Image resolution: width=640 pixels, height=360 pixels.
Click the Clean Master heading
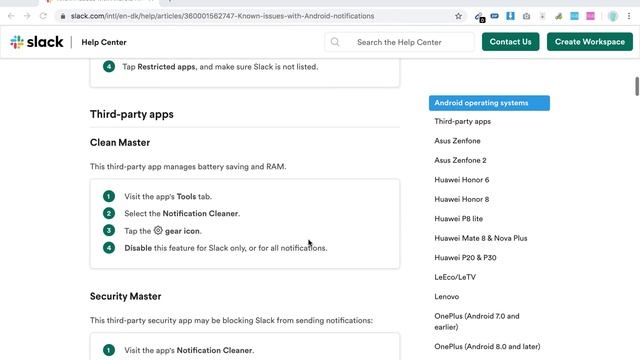tap(120, 142)
